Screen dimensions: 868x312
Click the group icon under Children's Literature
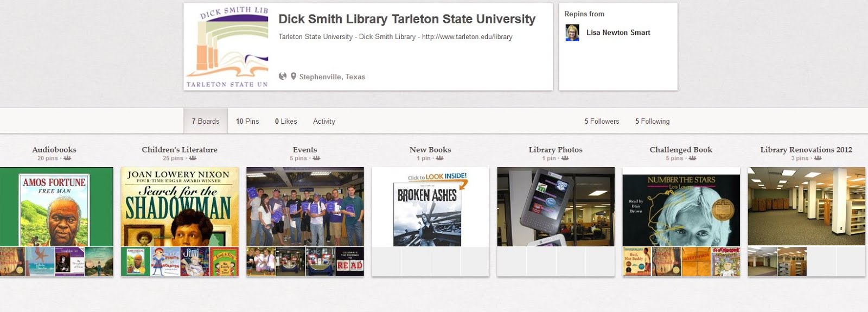tap(193, 158)
